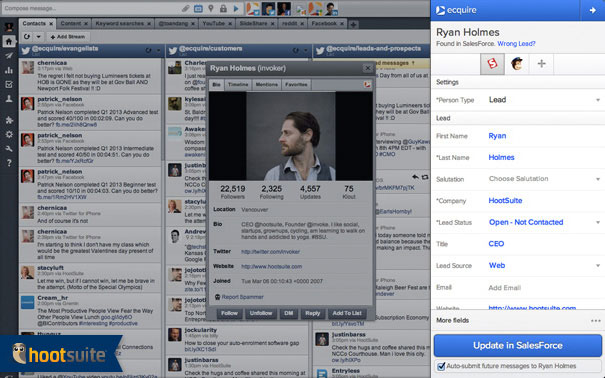The image size is (605, 378).
Task: Click the retweet icon in leads-and-prospects stream
Action: pyautogui.click(x=425, y=177)
